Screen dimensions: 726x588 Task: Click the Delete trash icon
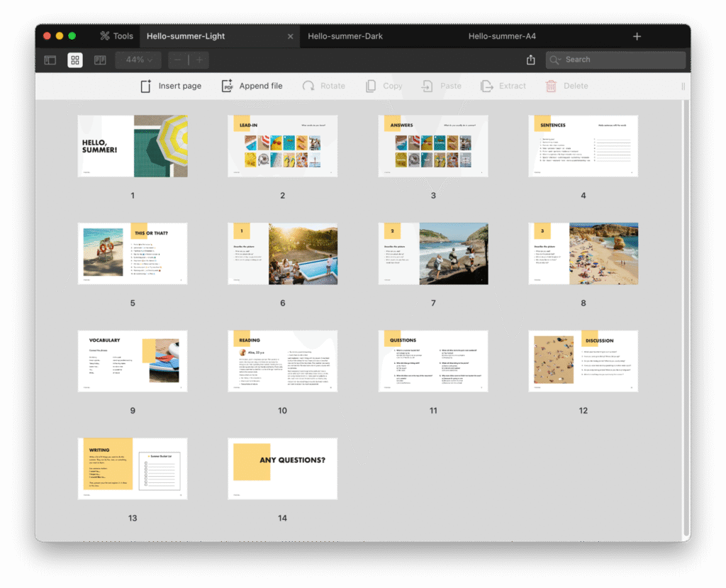(x=551, y=86)
